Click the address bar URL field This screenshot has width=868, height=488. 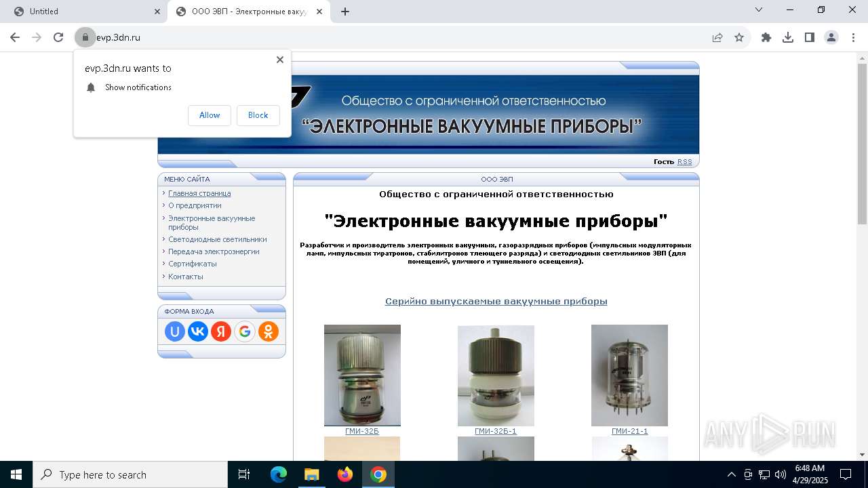(x=400, y=37)
